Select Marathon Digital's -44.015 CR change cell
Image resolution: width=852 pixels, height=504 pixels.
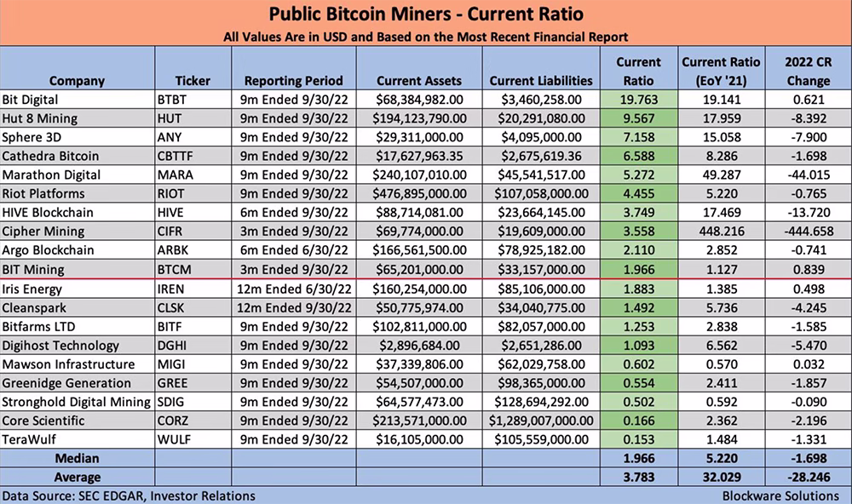coord(809,175)
